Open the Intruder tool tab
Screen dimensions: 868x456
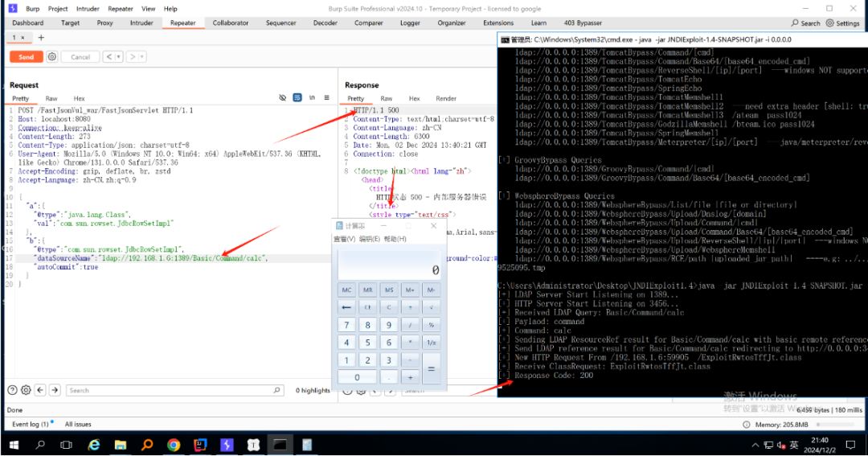coord(141,23)
